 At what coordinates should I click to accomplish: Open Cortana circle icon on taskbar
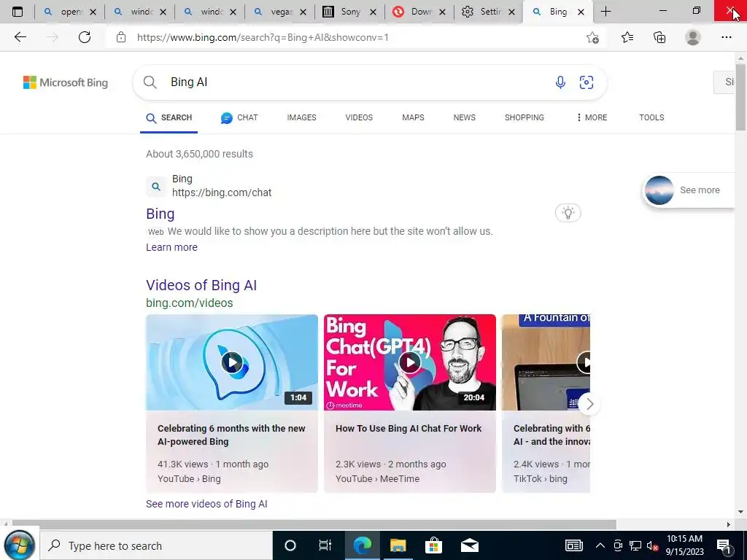pyautogui.click(x=290, y=545)
